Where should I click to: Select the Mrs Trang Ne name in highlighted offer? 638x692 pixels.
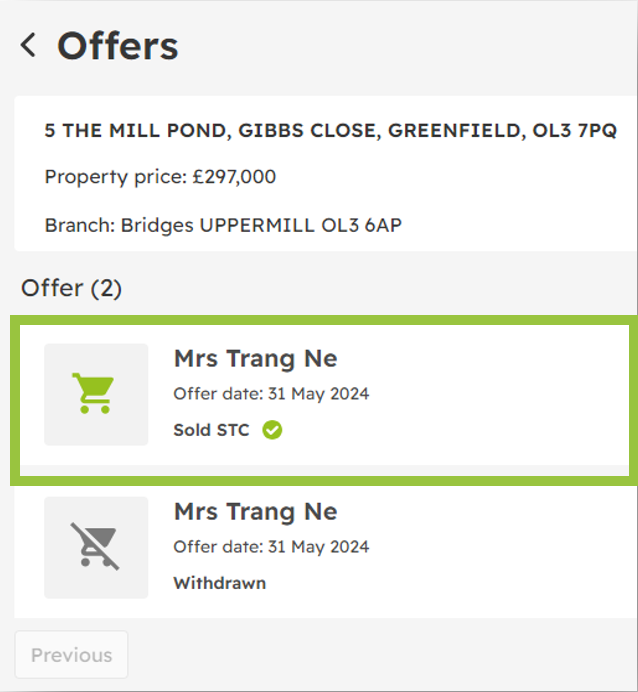pyautogui.click(x=256, y=358)
